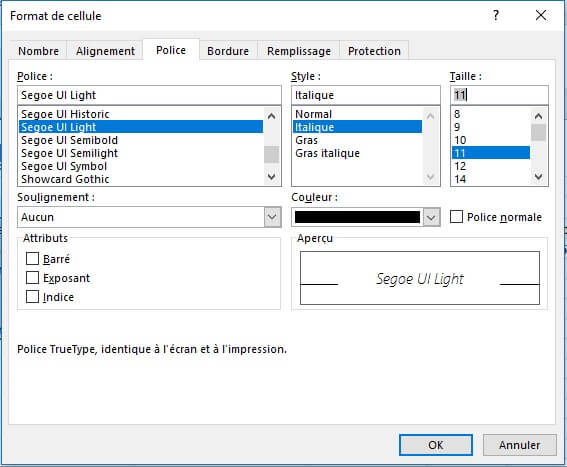
Task: Go to the Alignement tab
Action: tap(105, 51)
